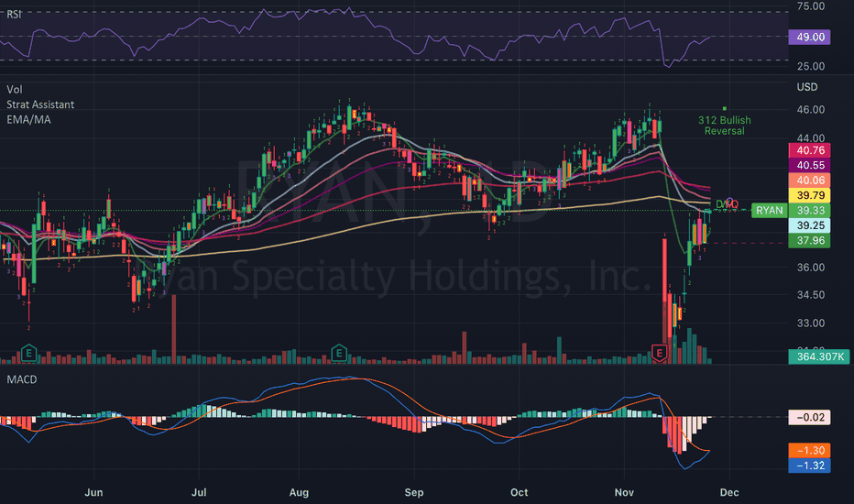The width and height of the screenshot is (854, 504).
Task: Click the green 37.96 price label
Action: click(809, 240)
